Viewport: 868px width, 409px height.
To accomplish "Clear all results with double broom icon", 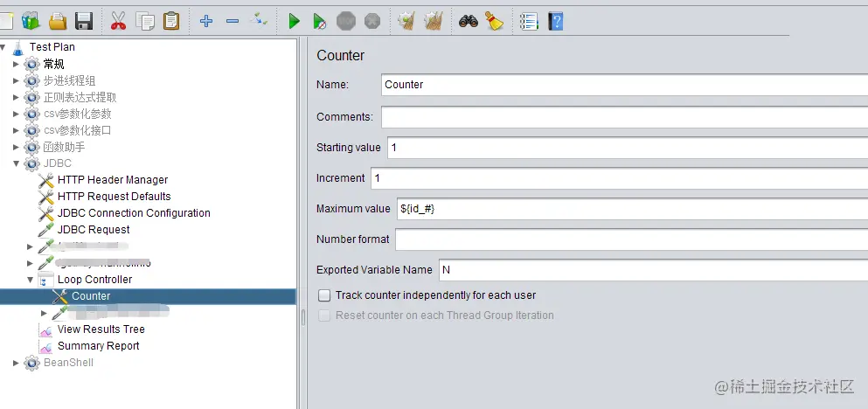I will (433, 21).
